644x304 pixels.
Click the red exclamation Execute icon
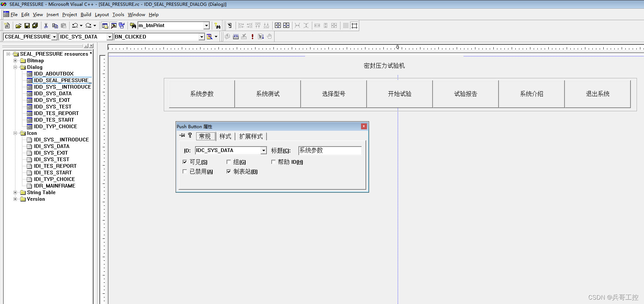click(253, 37)
